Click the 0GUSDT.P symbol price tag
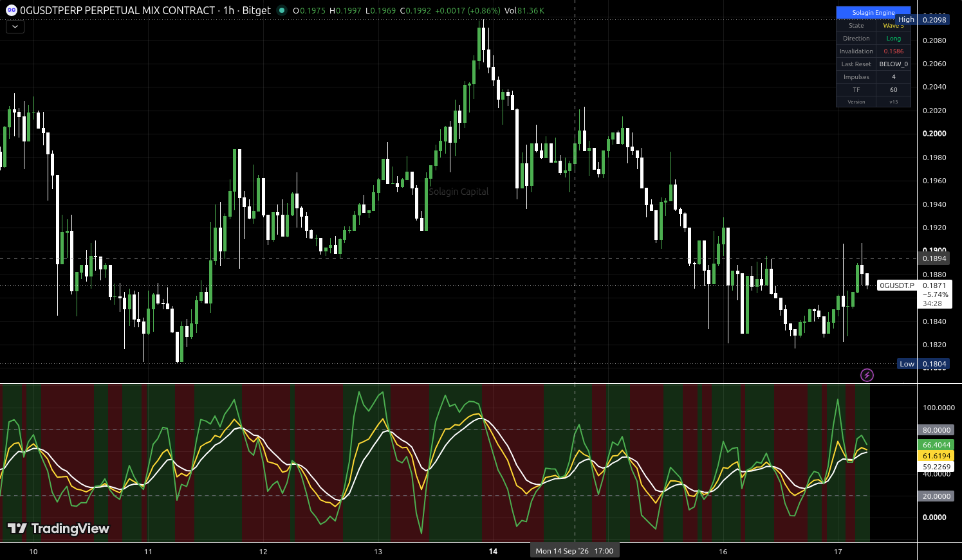This screenshot has height=560, width=962. pyautogui.click(x=897, y=285)
